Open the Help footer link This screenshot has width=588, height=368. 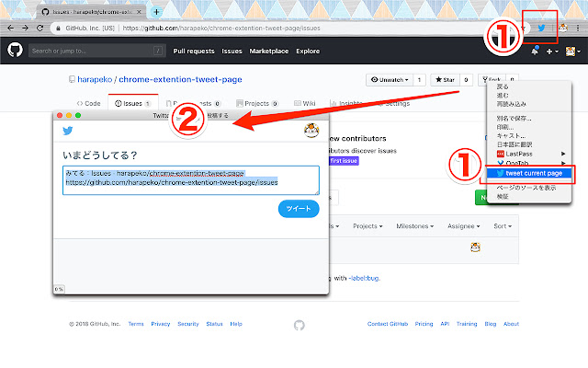(236, 324)
